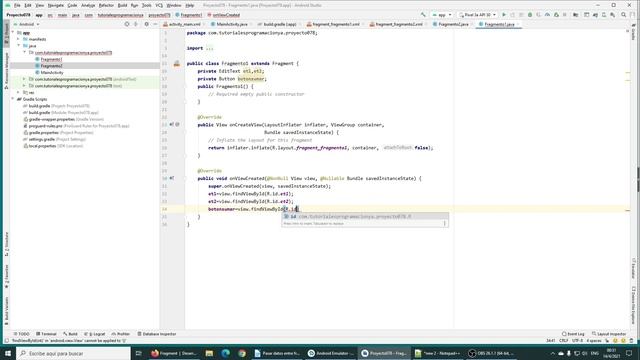Open the Search Everywhere magnifier icon

pyautogui.click(x=624, y=15)
